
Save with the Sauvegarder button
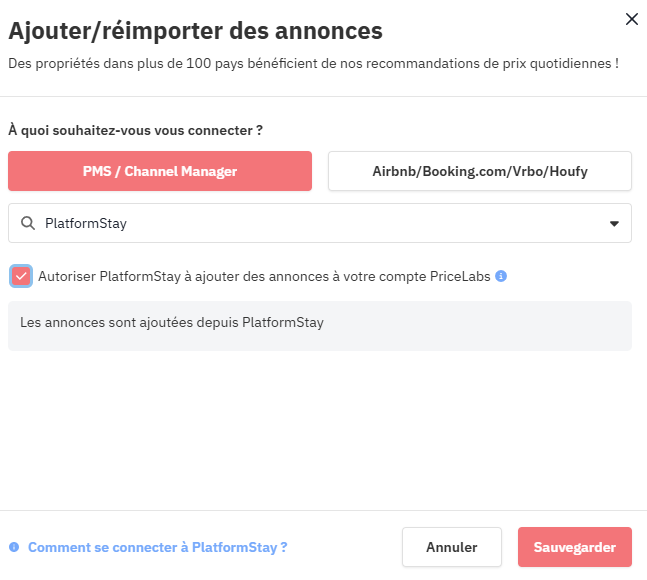pos(575,547)
